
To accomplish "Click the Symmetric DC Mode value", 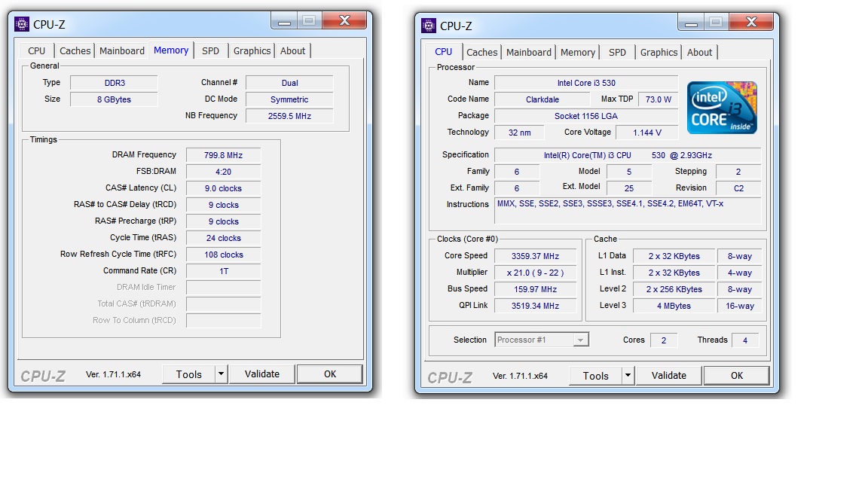I will [289, 99].
